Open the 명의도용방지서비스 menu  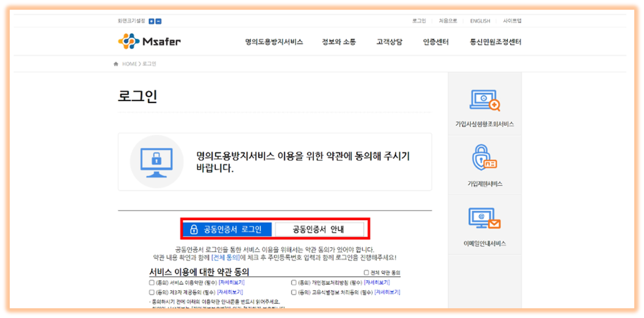pyautogui.click(x=274, y=42)
